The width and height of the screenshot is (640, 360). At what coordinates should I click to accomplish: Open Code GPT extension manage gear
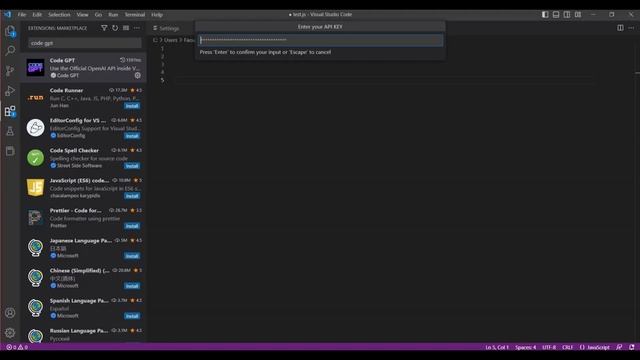[x=138, y=76]
